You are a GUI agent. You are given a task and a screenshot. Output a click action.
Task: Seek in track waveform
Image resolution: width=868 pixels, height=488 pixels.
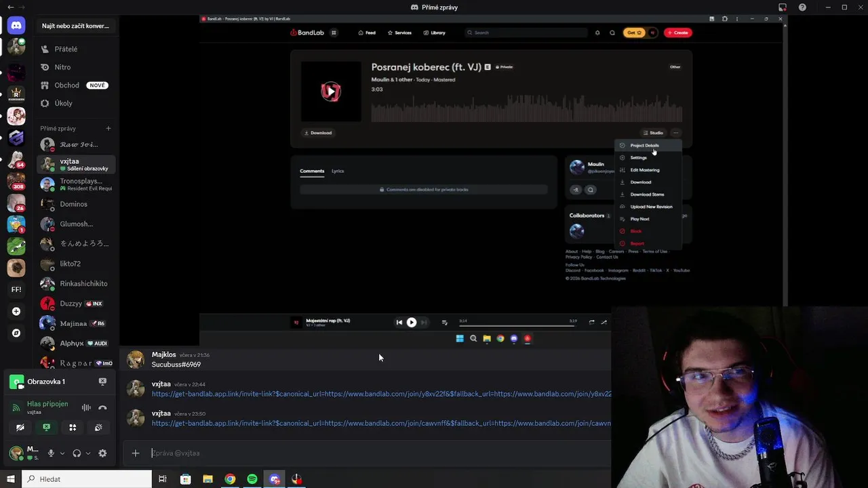click(x=526, y=108)
